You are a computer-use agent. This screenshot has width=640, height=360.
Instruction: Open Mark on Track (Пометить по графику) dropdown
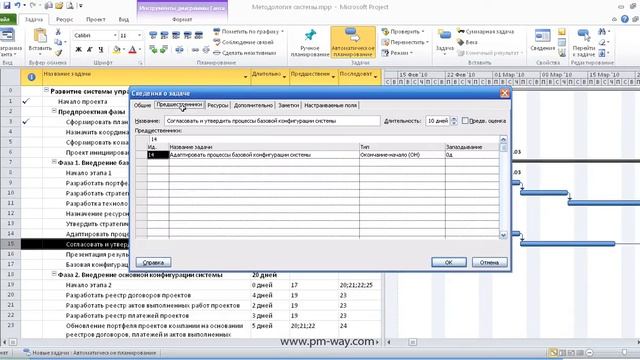(282, 31)
